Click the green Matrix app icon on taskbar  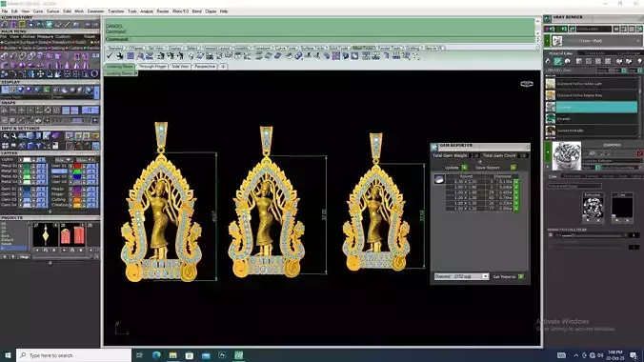pos(238,355)
